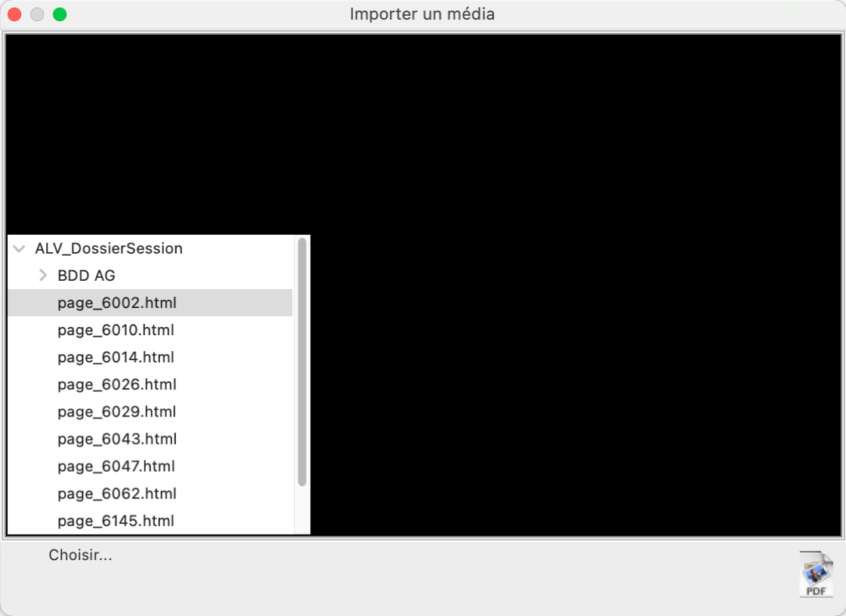The image size is (846, 616).
Task: Choose page_6047.html in file list
Action: point(150,466)
